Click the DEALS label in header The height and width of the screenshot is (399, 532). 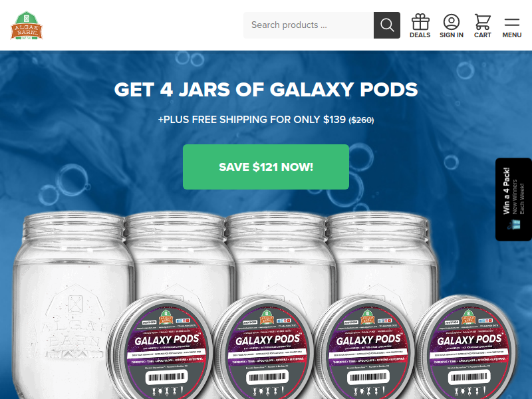(x=420, y=35)
